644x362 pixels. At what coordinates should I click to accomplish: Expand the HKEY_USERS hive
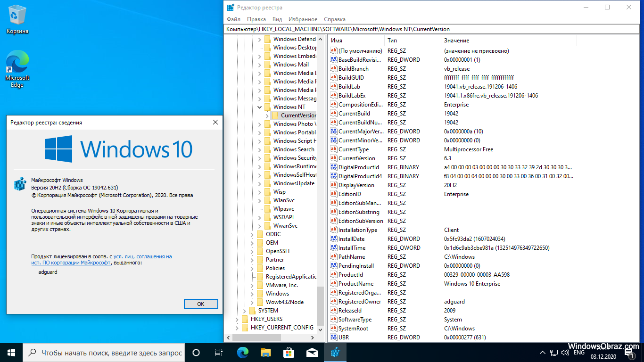[x=237, y=319]
